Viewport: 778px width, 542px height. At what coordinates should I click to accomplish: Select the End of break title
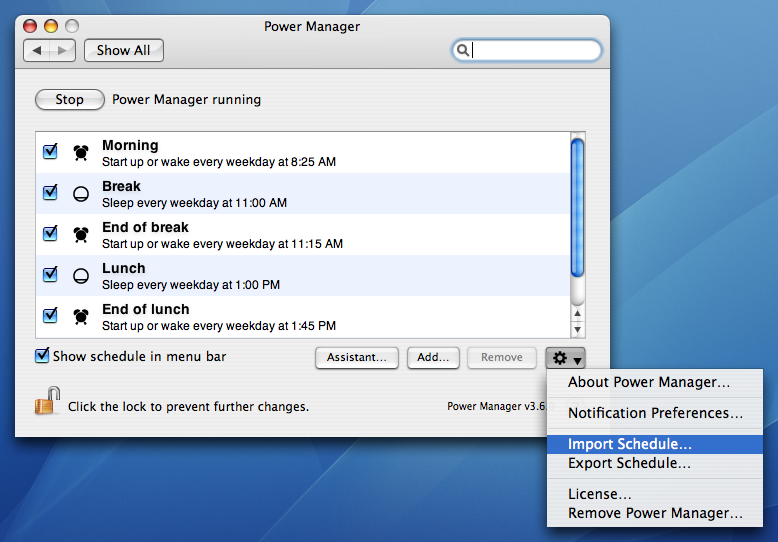pyautogui.click(x=145, y=227)
